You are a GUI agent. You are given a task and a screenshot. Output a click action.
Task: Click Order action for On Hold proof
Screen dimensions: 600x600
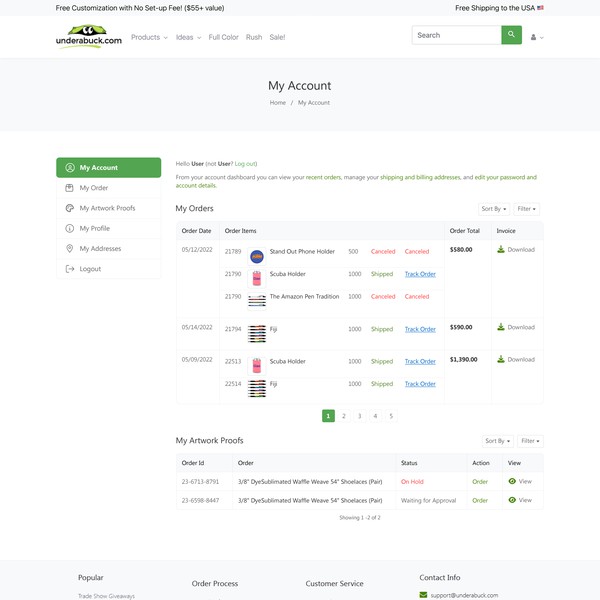pyautogui.click(x=480, y=482)
